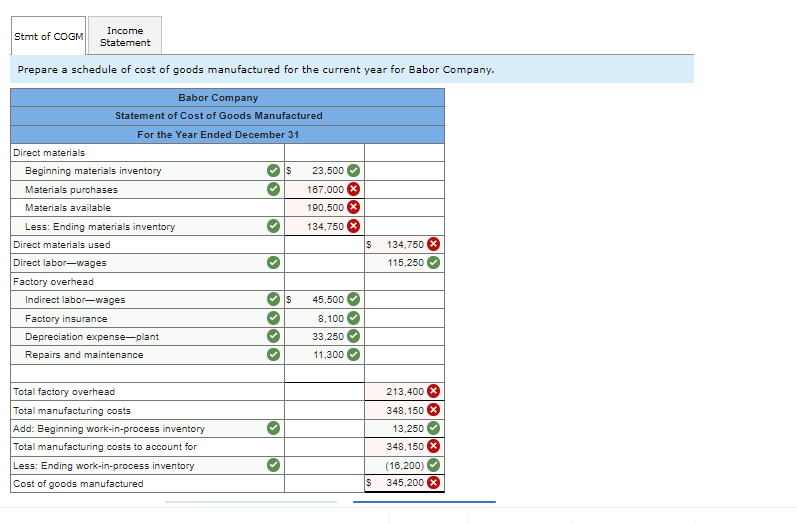
Task: Click the 11,300 repairs value
Action: [x=328, y=355]
